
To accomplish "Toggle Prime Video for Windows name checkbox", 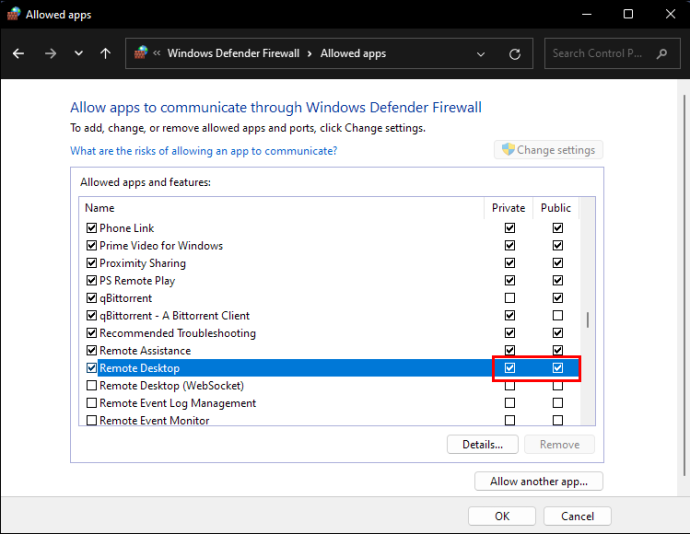I will coord(92,245).
